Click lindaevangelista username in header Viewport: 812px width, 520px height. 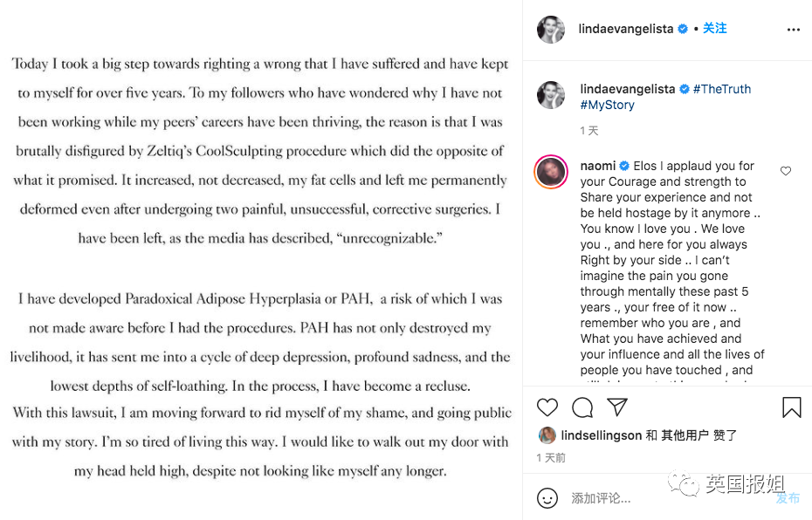point(626,29)
